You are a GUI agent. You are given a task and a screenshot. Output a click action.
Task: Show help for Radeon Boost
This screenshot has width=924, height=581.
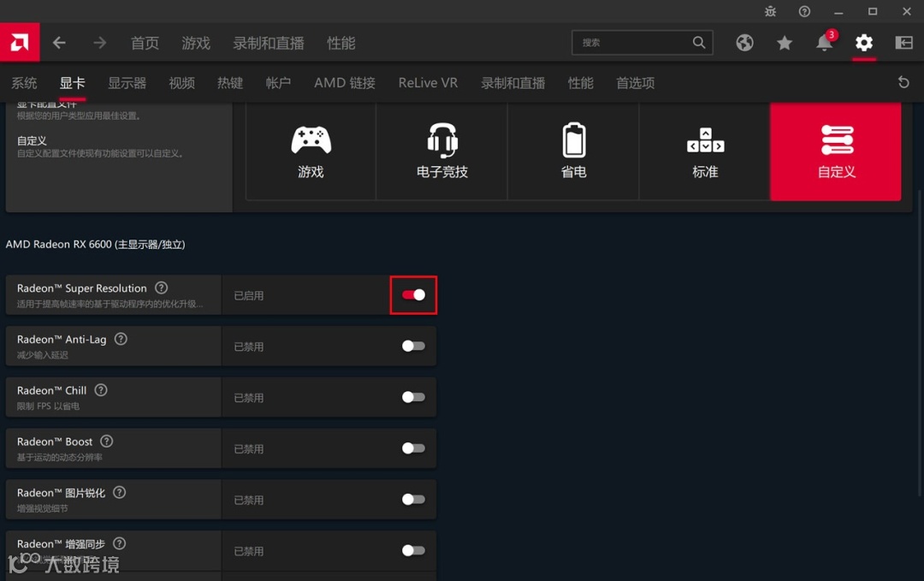pos(107,442)
